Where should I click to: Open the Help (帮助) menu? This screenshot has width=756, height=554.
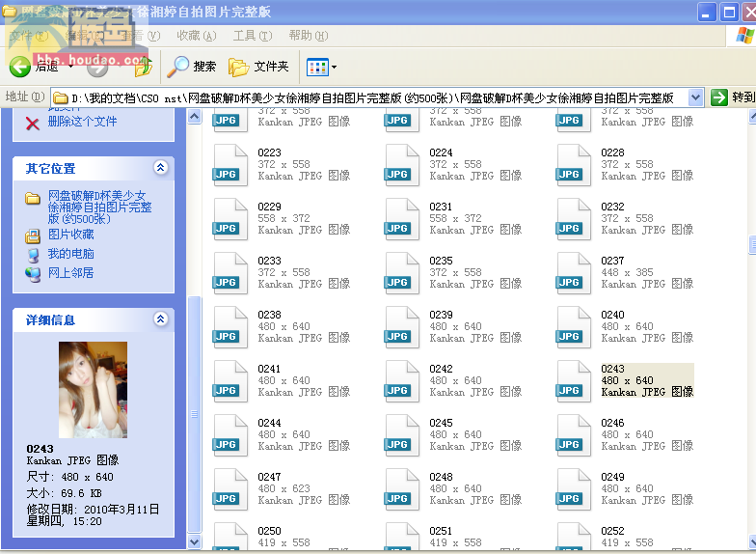click(x=309, y=36)
